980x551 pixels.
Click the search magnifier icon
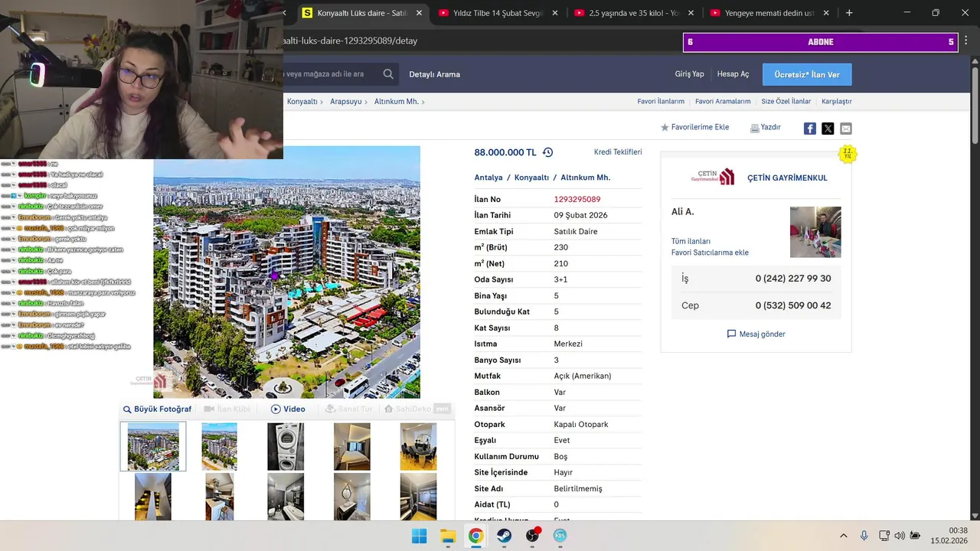(x=388, y=74)
